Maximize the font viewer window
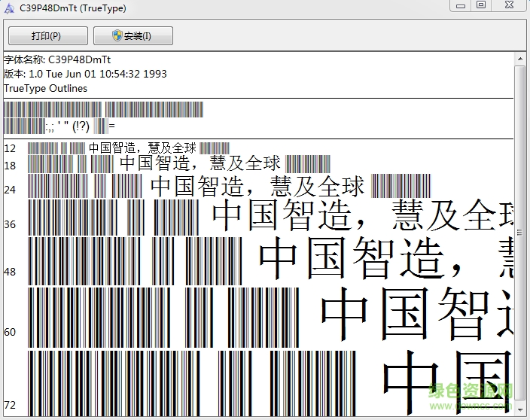530x420 pixels. (x=480, y=5)
